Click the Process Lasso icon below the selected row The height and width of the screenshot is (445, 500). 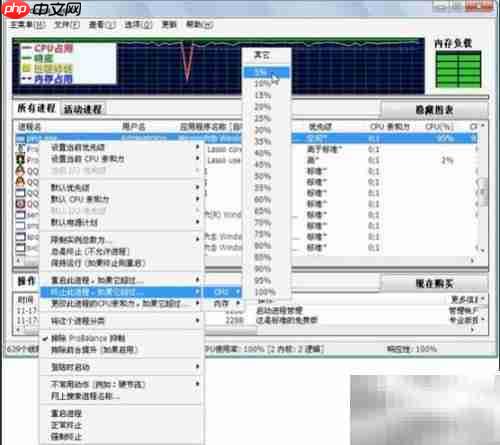tap(21, 149)
